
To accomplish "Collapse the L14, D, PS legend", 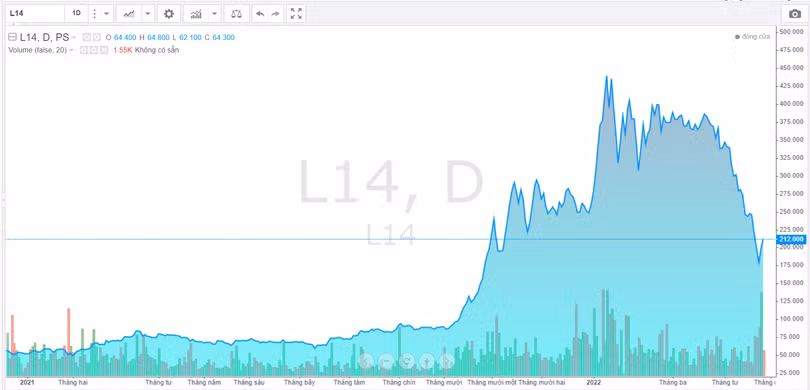I will tap(12, 37).
